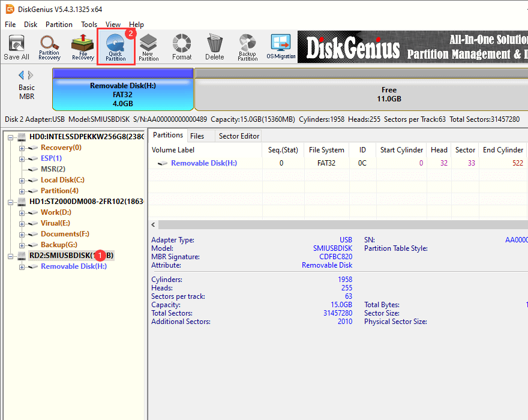Expand the Local Disk(C:) node
528x420 pixels.
tap(22, 180)
